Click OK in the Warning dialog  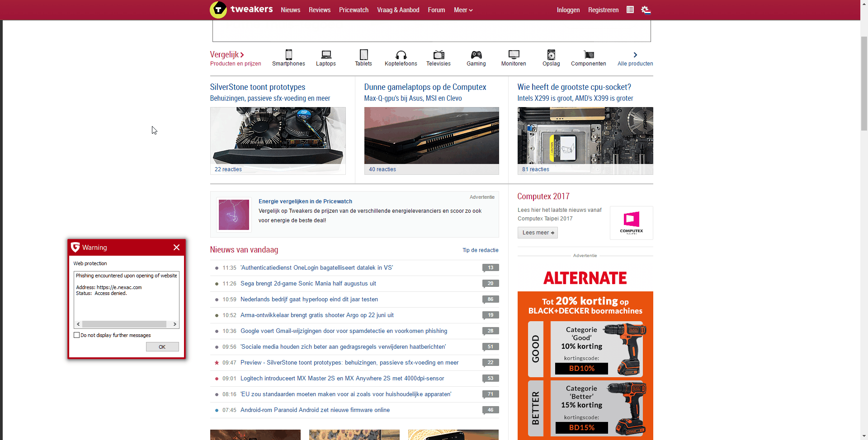pyautogui.click(x=162, y=347)
